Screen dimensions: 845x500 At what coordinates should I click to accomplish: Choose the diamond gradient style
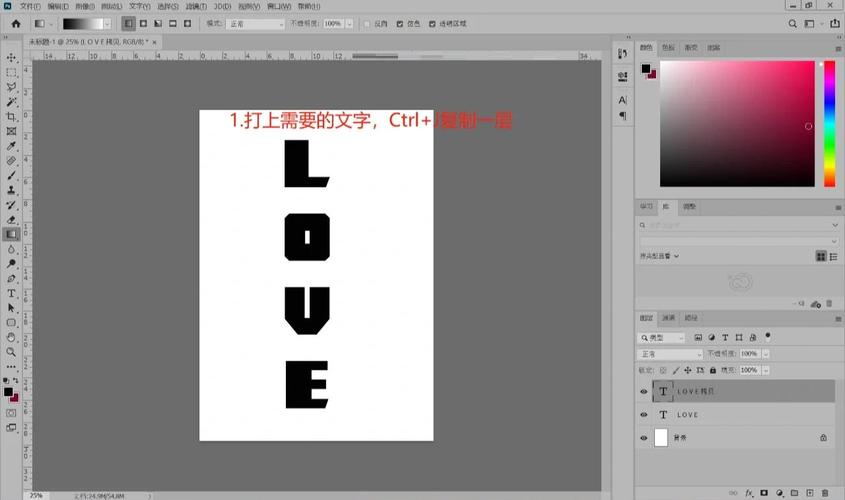click(188, 24)
